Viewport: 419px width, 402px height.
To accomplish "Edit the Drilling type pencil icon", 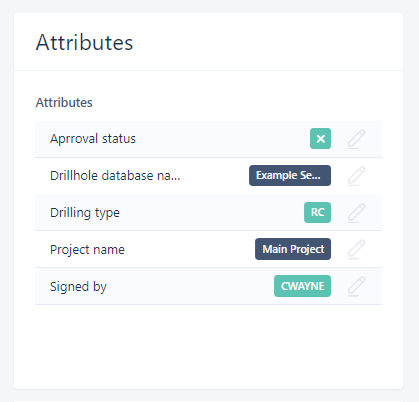I will (x=357, y=213).
